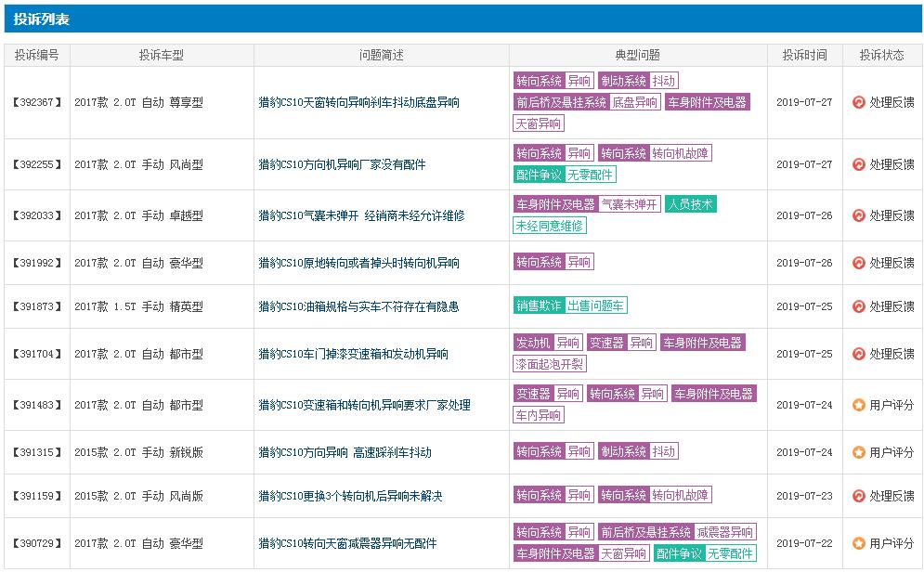Open complaint number 392367 link
The image size is (924, 572).
[x=36, y=103]
